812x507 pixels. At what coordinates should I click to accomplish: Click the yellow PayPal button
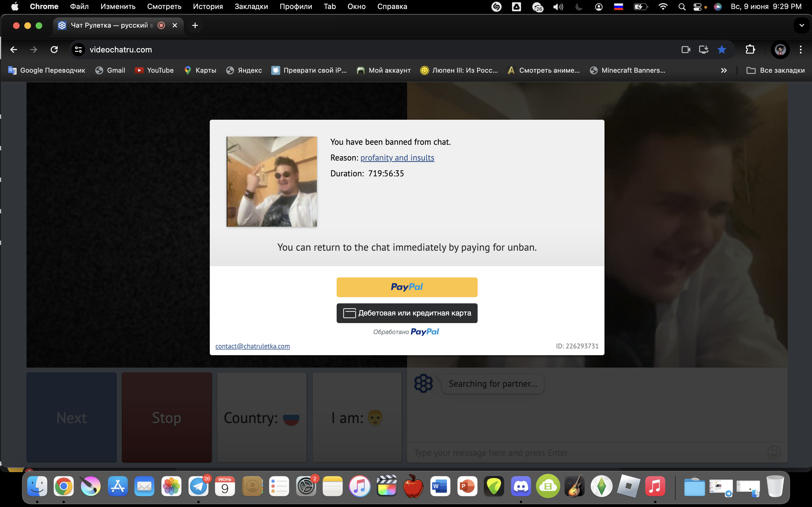407,287
